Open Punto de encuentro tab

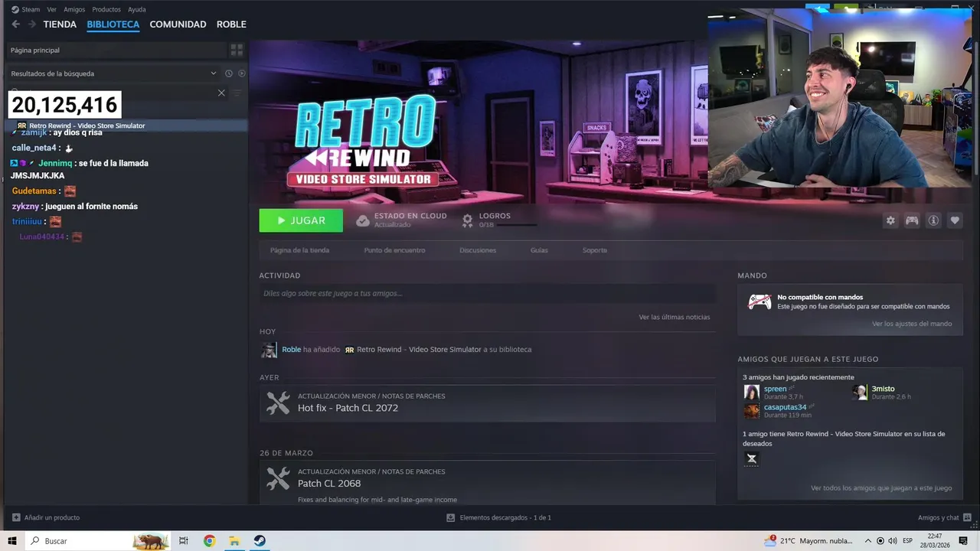(x=394, y=250)
